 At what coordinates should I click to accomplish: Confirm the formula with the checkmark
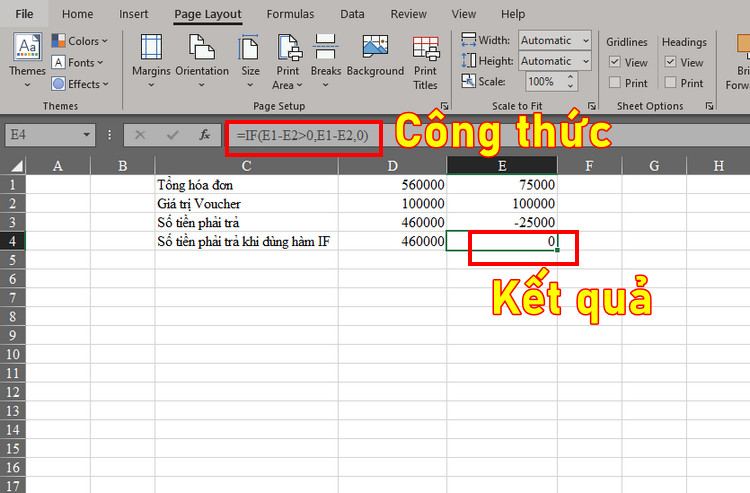[x=172, y=135]
